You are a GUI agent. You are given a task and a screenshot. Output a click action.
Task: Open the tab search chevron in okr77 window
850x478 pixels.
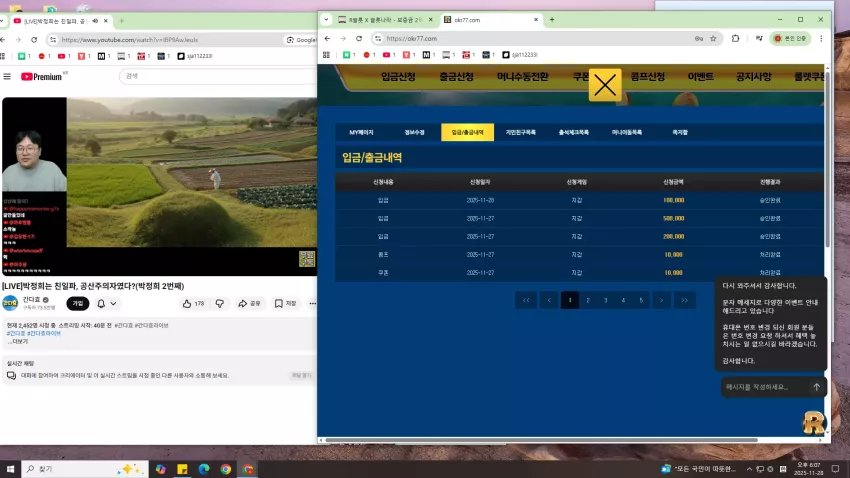[326, 20]
